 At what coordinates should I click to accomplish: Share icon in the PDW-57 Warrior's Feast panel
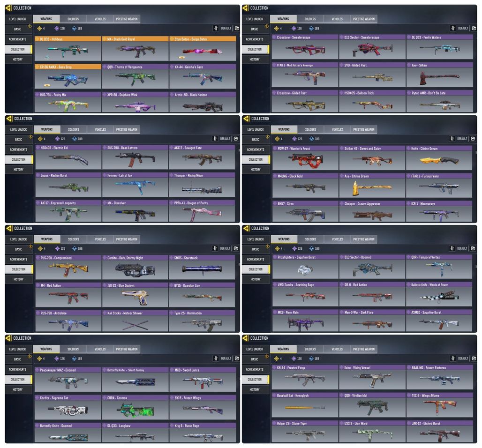[x=473, y=139]
